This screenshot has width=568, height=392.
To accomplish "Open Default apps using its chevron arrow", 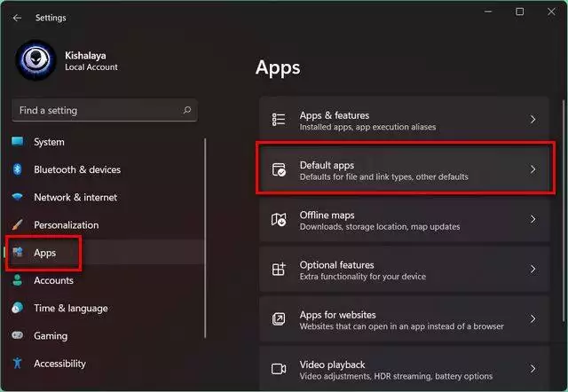I will (532, 169).
